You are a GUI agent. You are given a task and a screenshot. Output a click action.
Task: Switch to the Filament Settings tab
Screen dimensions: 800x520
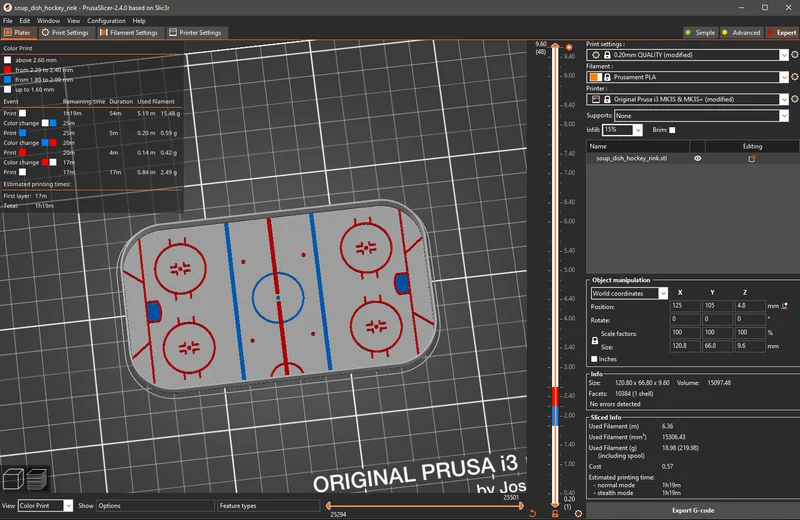[x=129, y=33]
